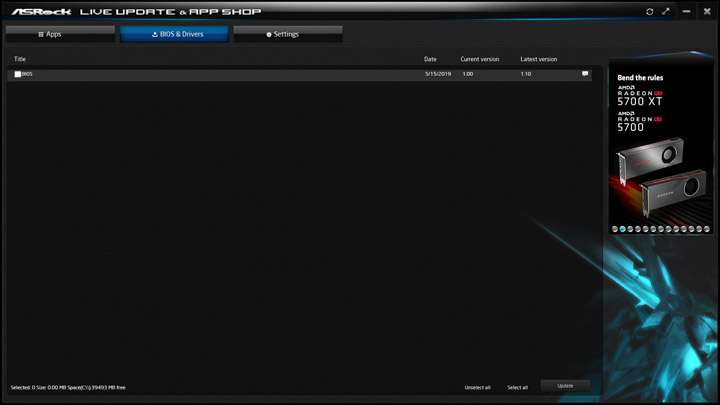Select the 1.00 current version value
Image resolution: width=720 pixels, height=405 pixels.
468,74
